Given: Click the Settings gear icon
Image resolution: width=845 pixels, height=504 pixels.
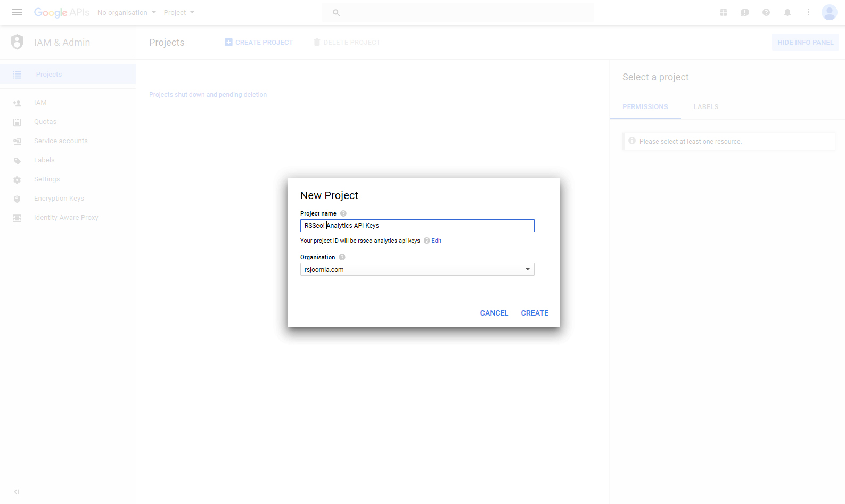Looking at the screenshot, I should coord(17,180).
